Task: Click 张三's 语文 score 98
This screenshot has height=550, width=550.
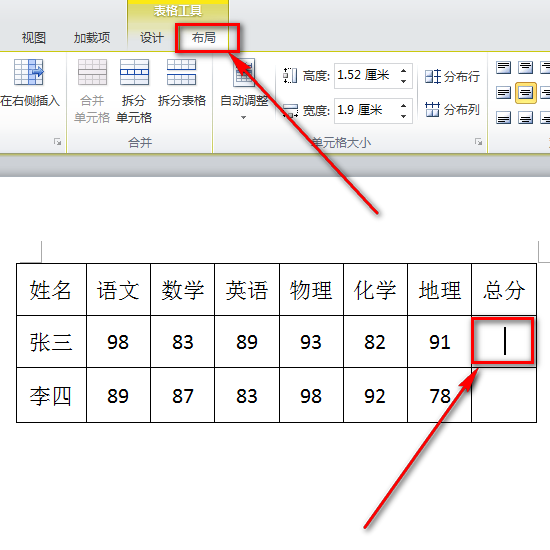Action: pos(119,342)
